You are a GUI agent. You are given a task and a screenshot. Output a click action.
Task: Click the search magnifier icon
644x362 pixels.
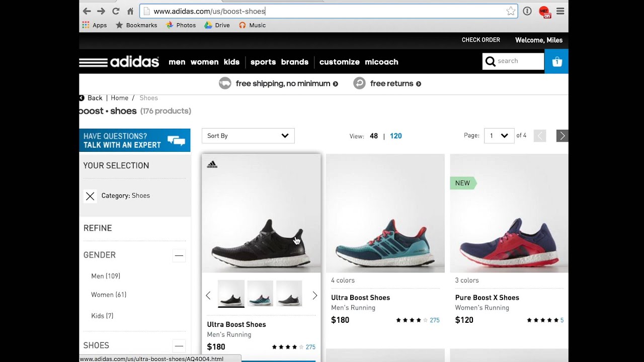[x=491, y=61]
